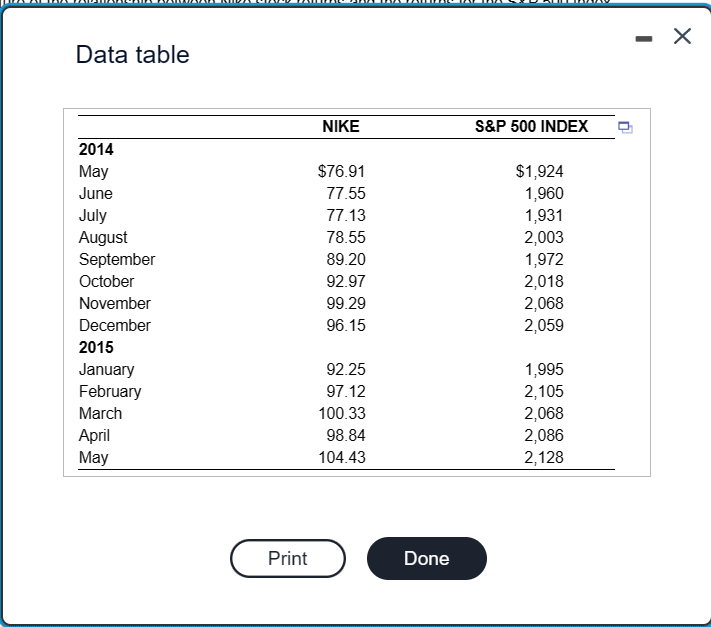Select the April row label
711x627 pixels.
(95, 435)
